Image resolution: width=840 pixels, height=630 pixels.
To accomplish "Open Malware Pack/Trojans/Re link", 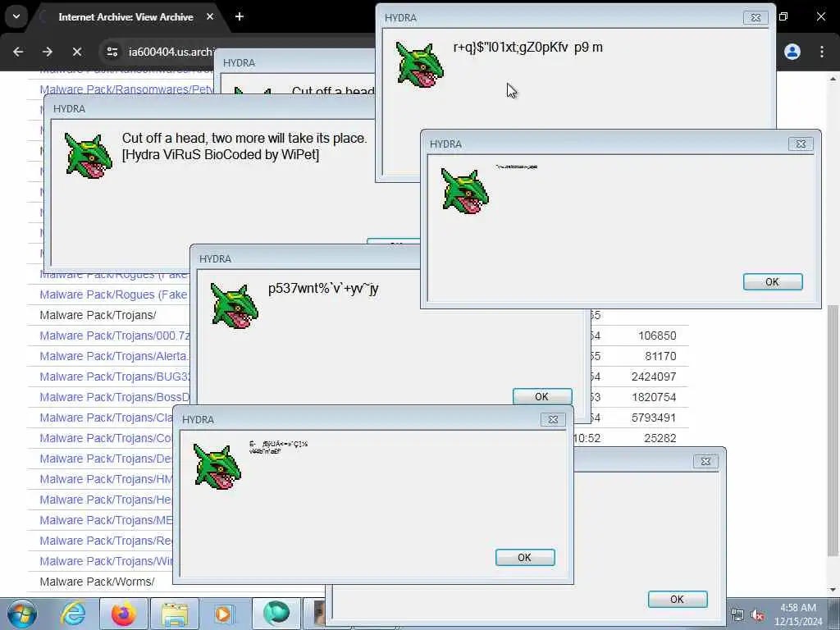I will (106, 541).
